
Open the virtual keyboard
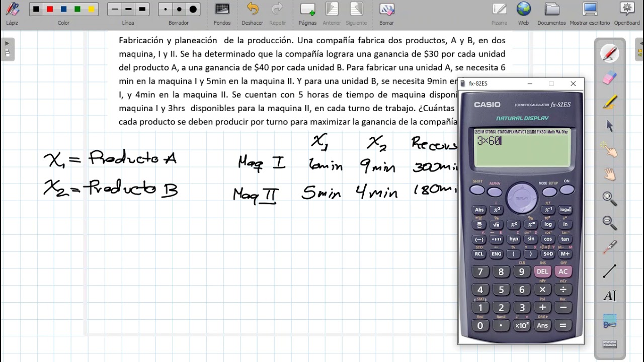pos(610,344)
